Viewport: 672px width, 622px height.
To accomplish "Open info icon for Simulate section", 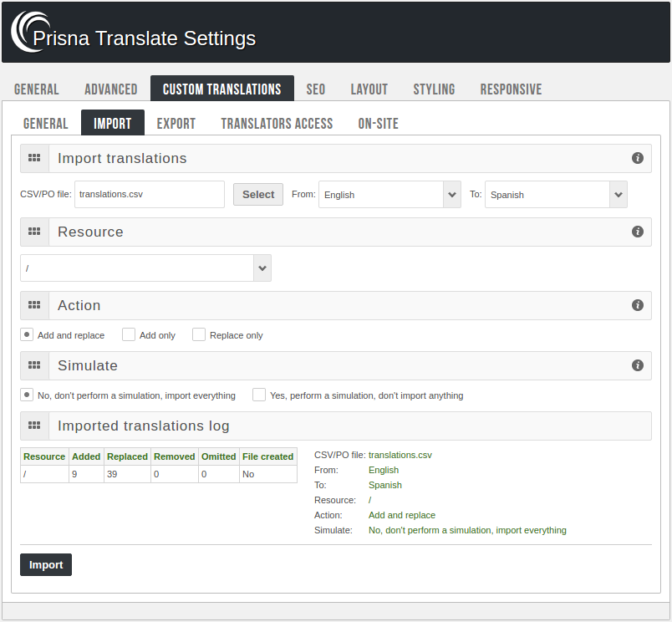I will click(637, 365).
